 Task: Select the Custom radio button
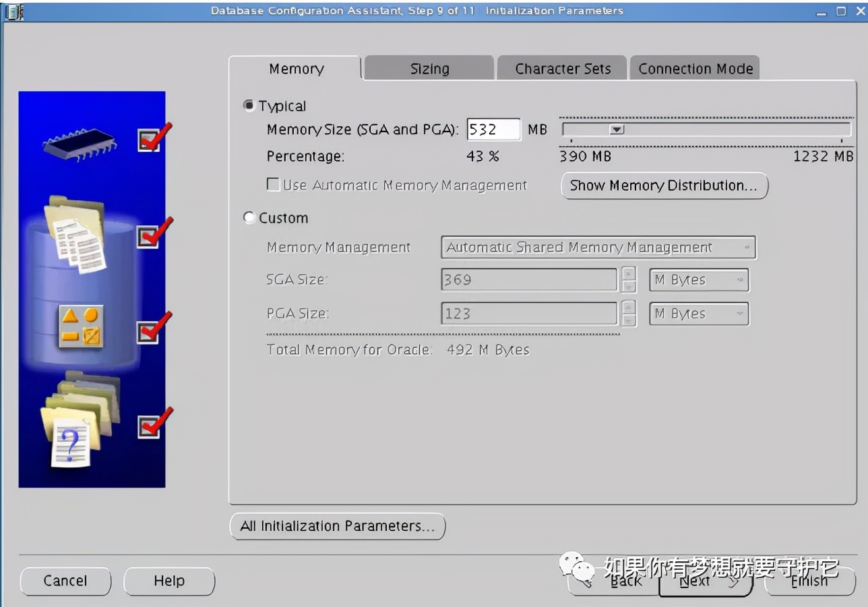249,218
